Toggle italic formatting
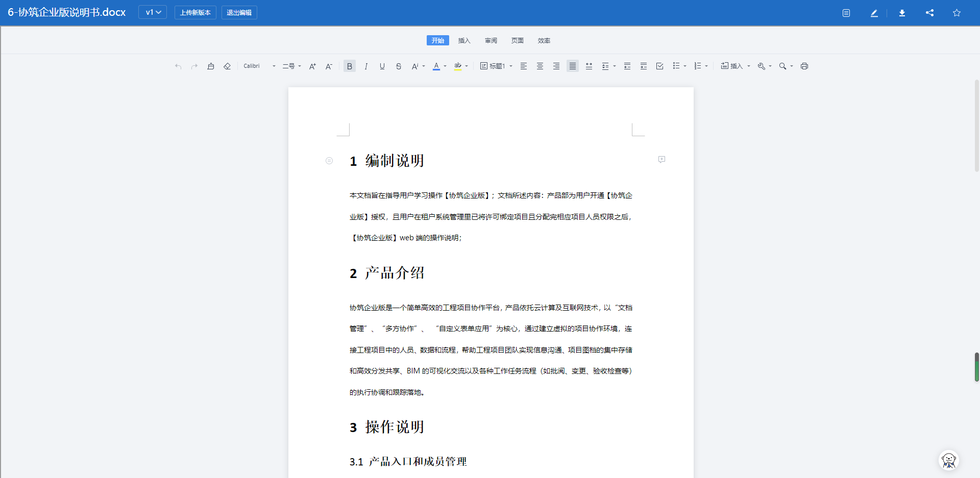 point(365,66)
